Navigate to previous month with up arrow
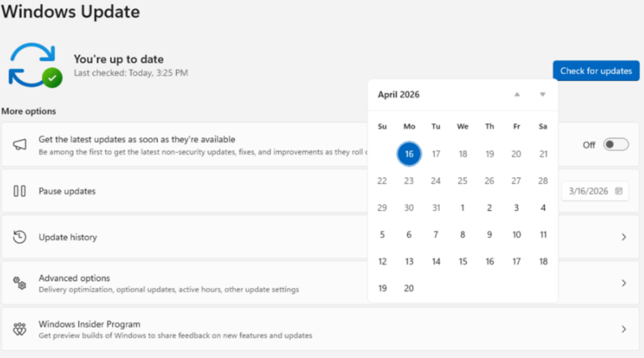The height and width of the screenshot is (358, 644). (x=517, y=95)
